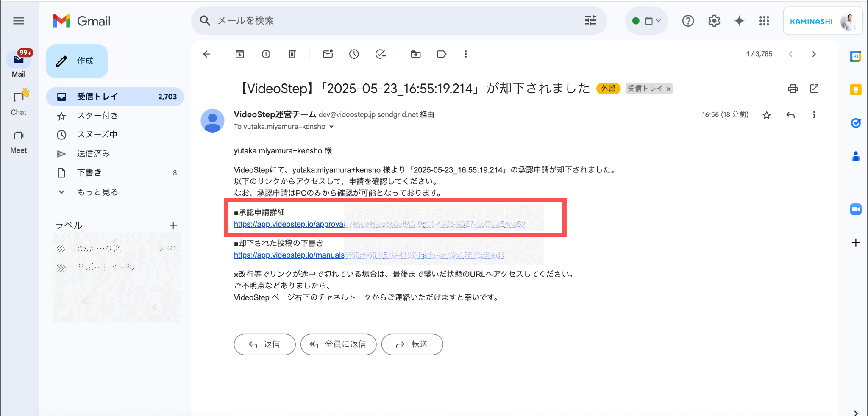This screenshot has width=868, height=416.
Task: Click the 作成 compose button
Action: click(77, 61)
